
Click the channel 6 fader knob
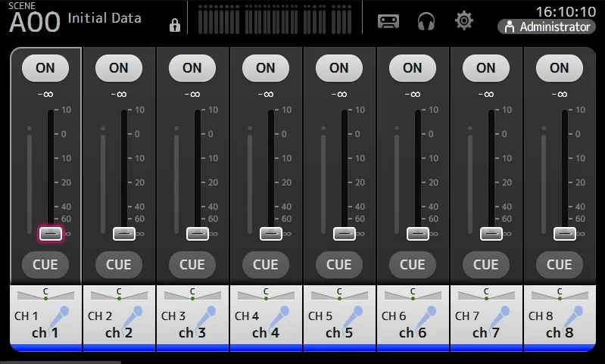coord(418,234)
